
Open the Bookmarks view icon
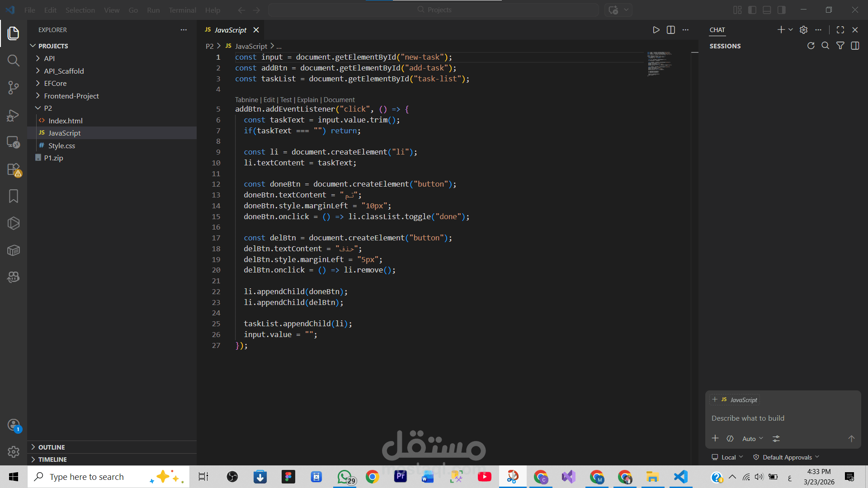[14, 196]
